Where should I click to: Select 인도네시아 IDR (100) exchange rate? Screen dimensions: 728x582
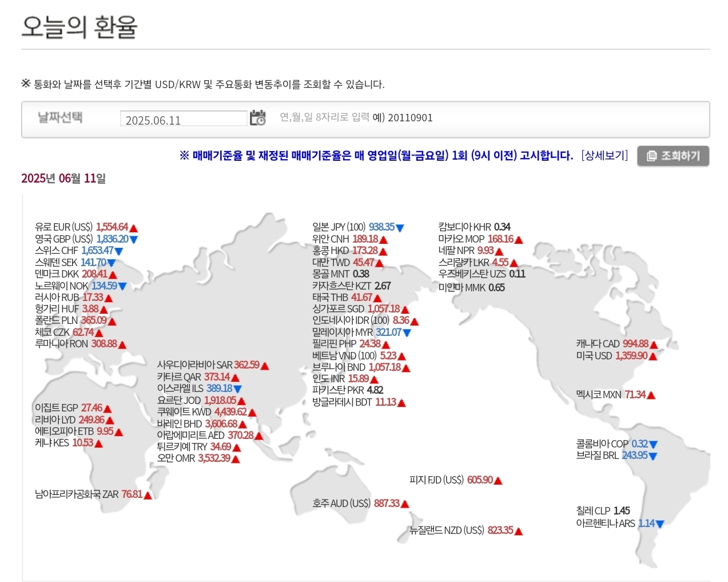[365, 320]
